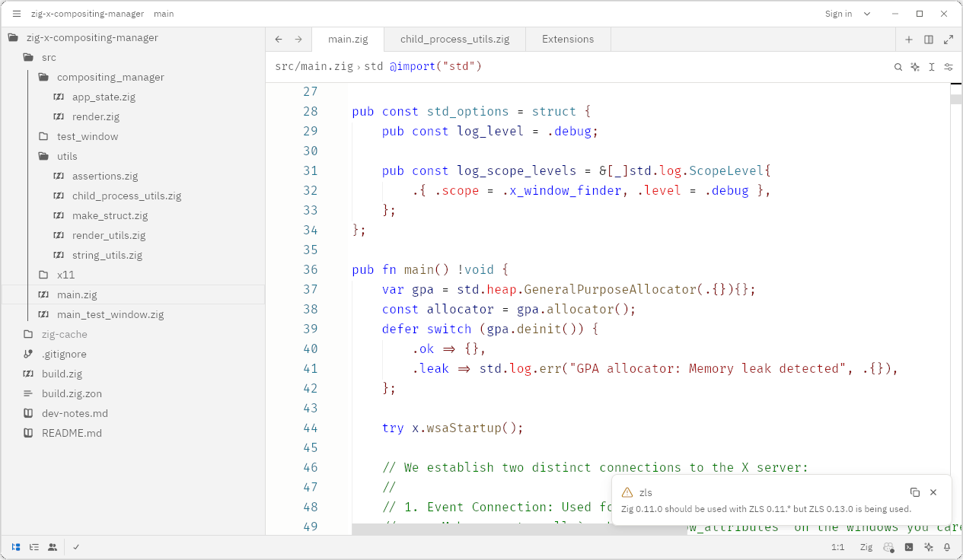Click line number 44 in gutter
963x560 pixels.
tap(310, 428)
